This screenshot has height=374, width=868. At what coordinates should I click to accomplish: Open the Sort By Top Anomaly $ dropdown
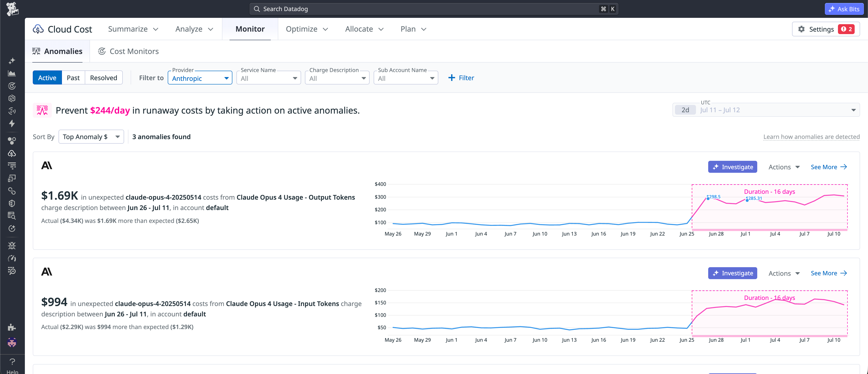point(91,137)
